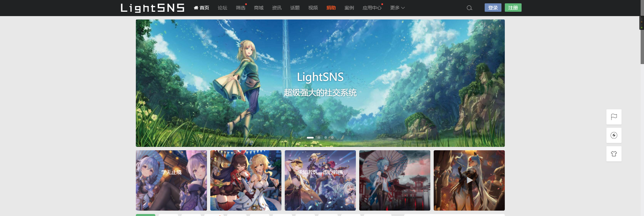
Task: Open the red umbrella pagoda thumbnail card
Action: coord(395,180)
